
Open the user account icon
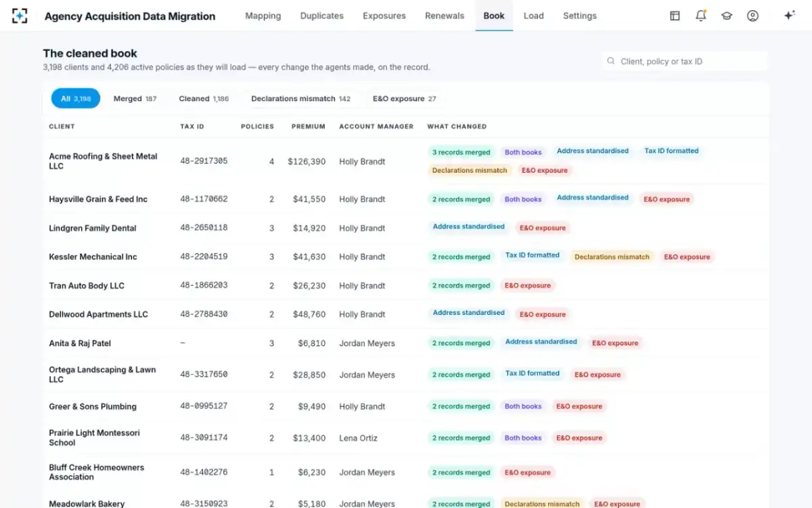click(x=752, y=16)
